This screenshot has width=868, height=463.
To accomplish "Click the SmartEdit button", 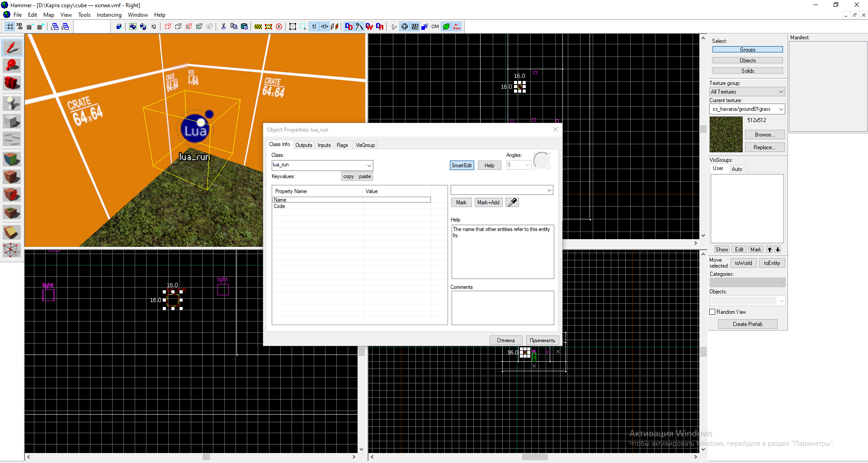I will pyautogui.click(x=462, y=165).
